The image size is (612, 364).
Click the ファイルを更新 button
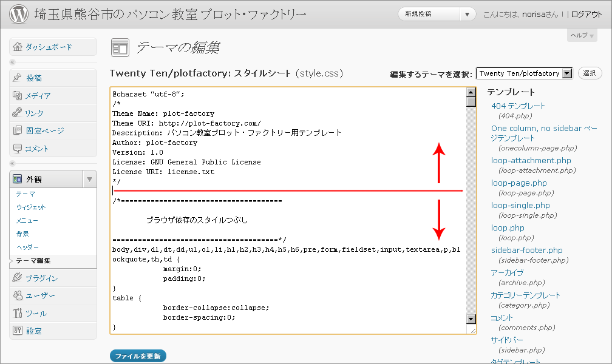pyautogui.click(x=138, y=356)
